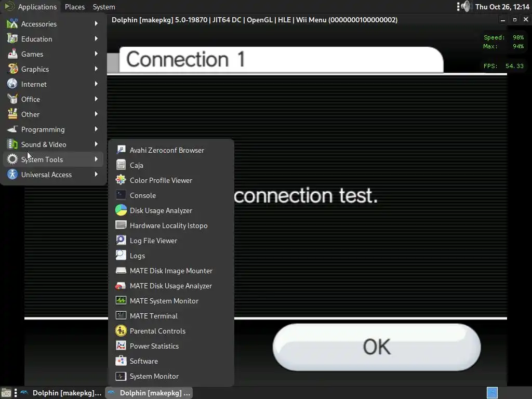Expand Games submenu arrow
Viewport: 532px width, 399px height.
coord(96,54)
